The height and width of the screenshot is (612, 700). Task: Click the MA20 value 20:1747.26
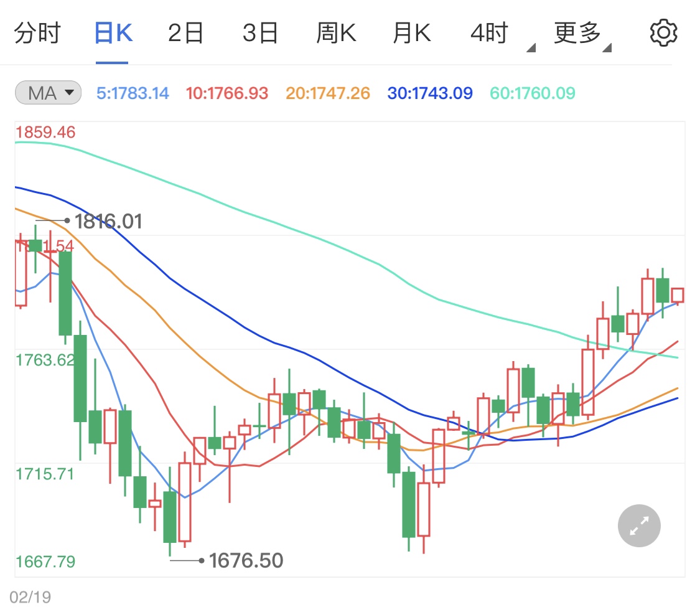pos(328,93)
